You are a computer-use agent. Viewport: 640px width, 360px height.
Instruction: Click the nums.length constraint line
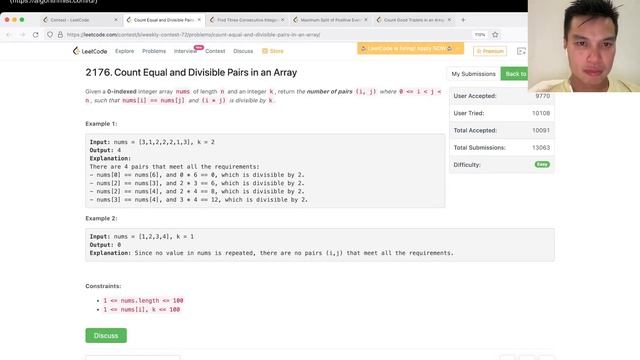click(x=143, y=300)
